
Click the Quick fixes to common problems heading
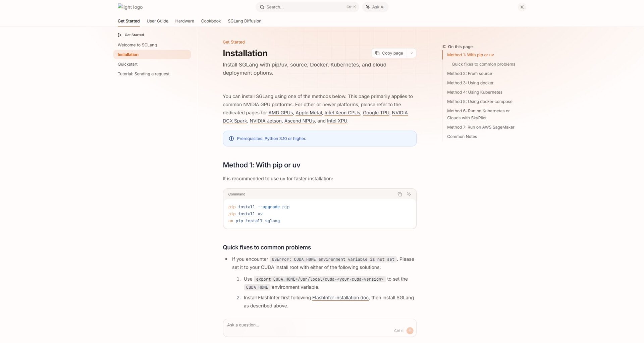click(267, 247)
